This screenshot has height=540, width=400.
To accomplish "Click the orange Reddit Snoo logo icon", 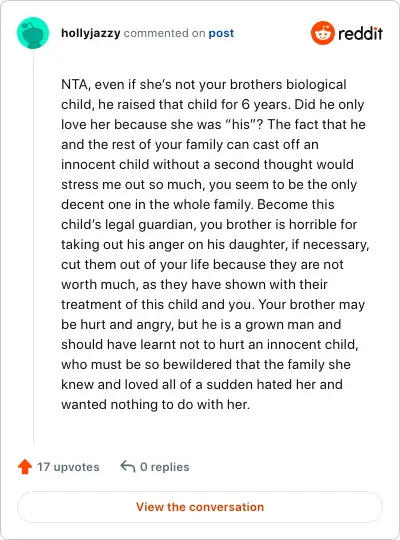I will click(x=322, y=33).
